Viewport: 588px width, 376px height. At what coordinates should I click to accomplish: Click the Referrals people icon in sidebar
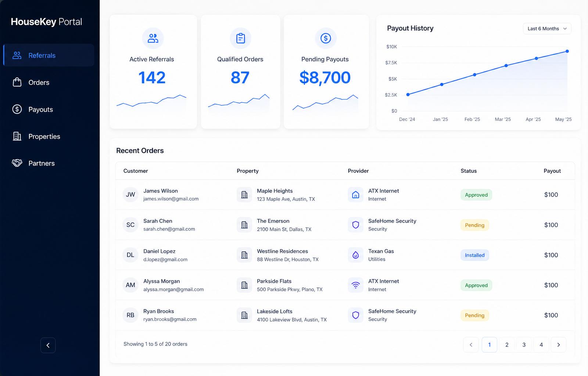(x=17, y=55)
